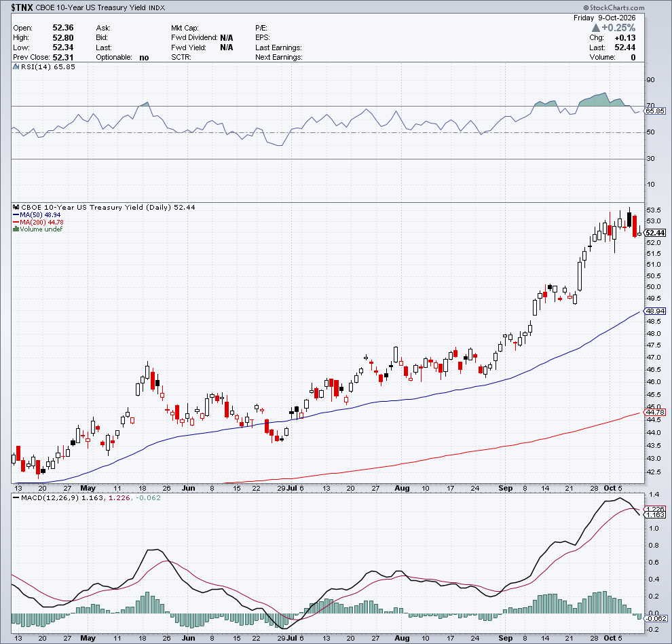This screenshot has height=644, width=672.
Task: Click the 'RSI(14) 65.85' legend text
Action: [x=48, y=67]
